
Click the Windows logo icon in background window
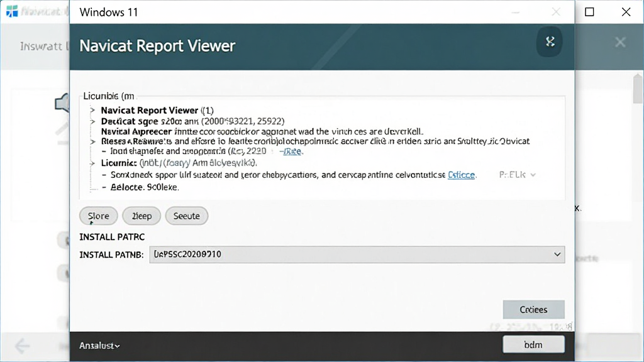tap(12, 11)
